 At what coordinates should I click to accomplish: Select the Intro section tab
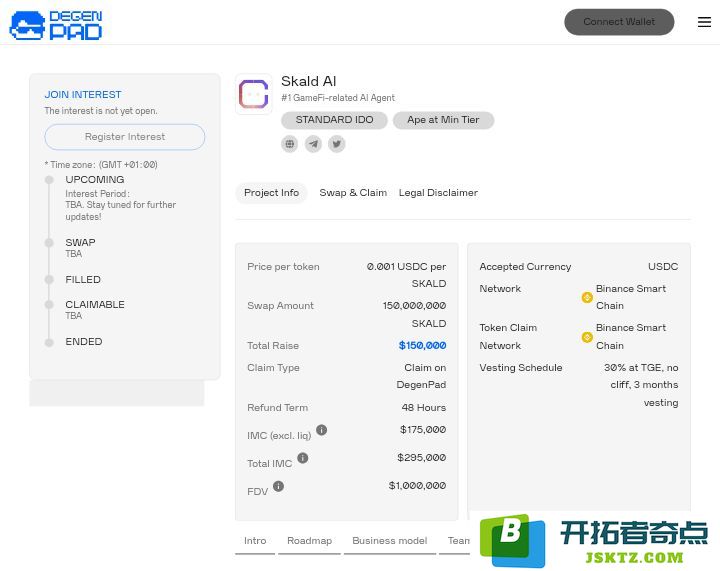(255, 541)
